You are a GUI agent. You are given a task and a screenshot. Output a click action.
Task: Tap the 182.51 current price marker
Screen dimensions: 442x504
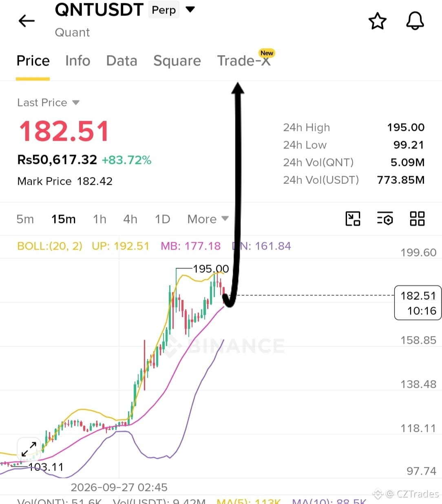coord(418,303)
